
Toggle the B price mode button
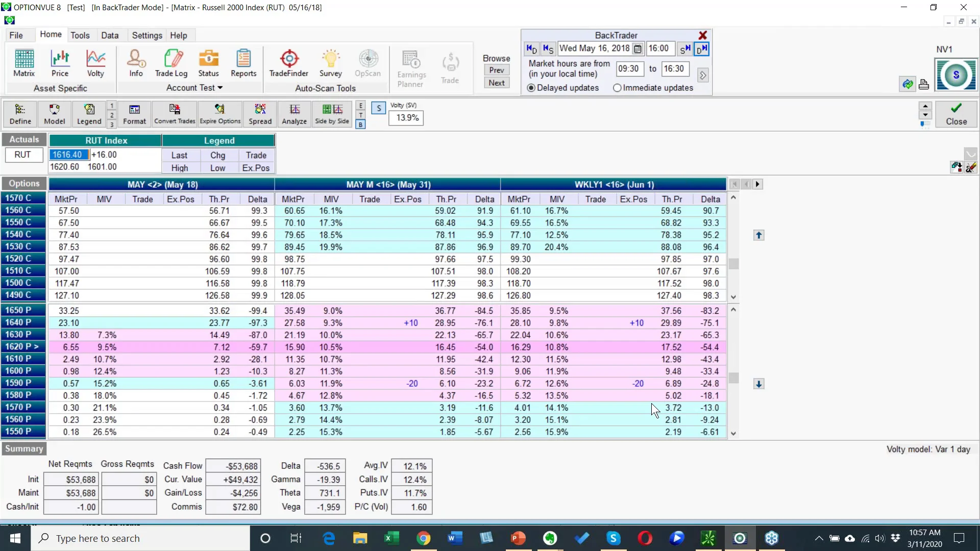coord(360,124)
